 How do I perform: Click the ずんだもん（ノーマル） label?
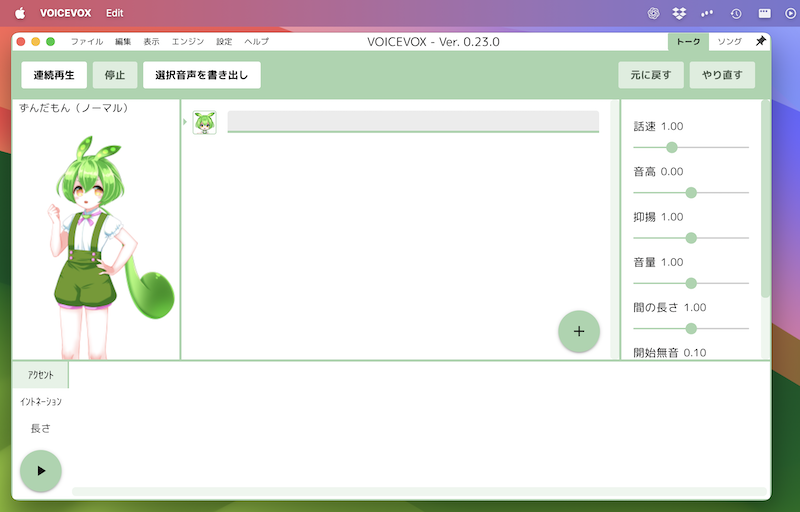point(74,108)
